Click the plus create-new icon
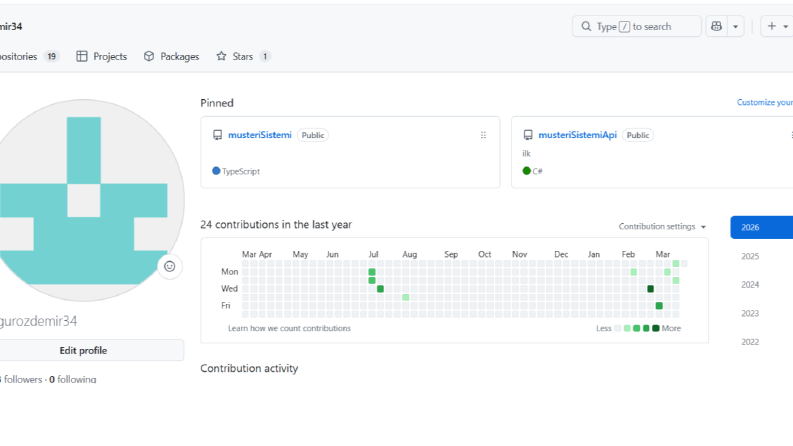 coord(772,26)
